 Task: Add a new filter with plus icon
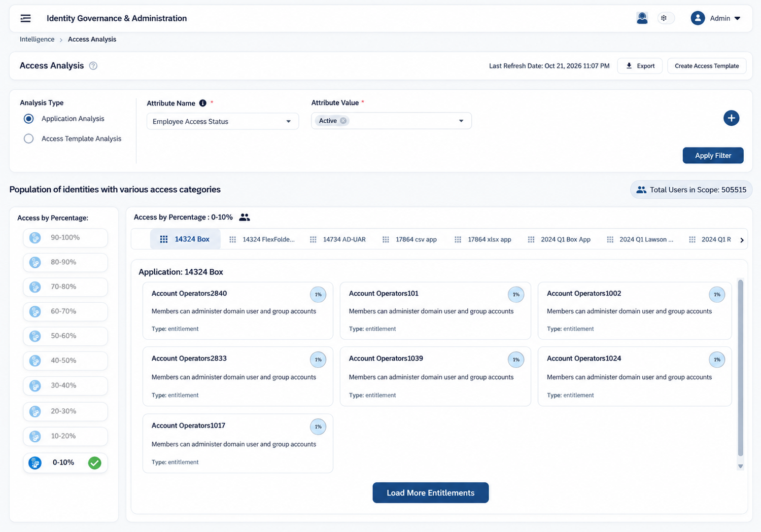click(731, 118)
